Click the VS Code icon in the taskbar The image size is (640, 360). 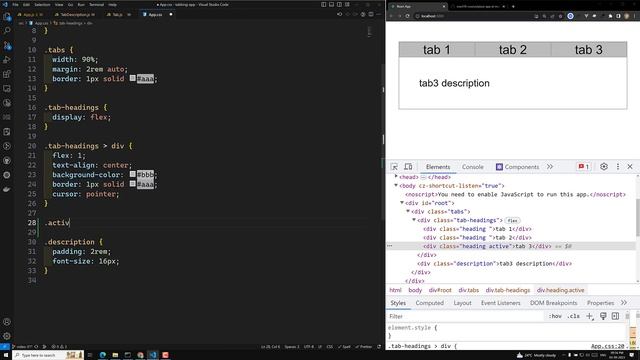click(153, 355)
